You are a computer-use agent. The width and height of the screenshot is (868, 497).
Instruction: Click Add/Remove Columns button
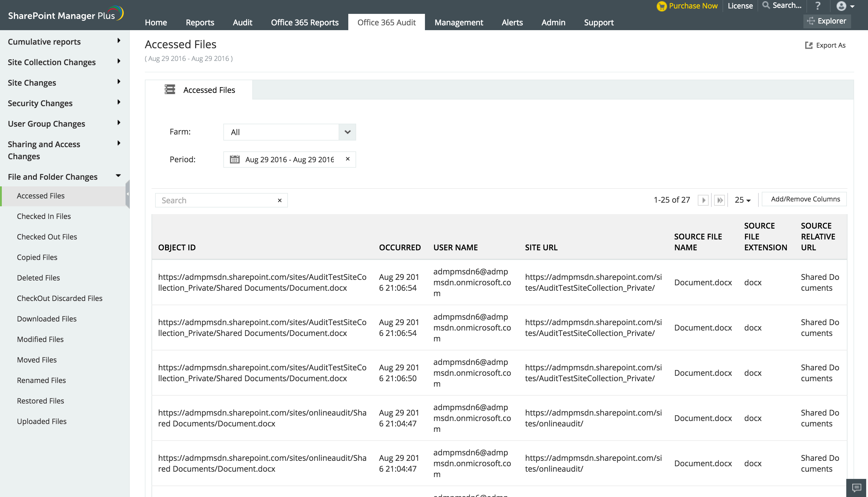click(805, 199)
